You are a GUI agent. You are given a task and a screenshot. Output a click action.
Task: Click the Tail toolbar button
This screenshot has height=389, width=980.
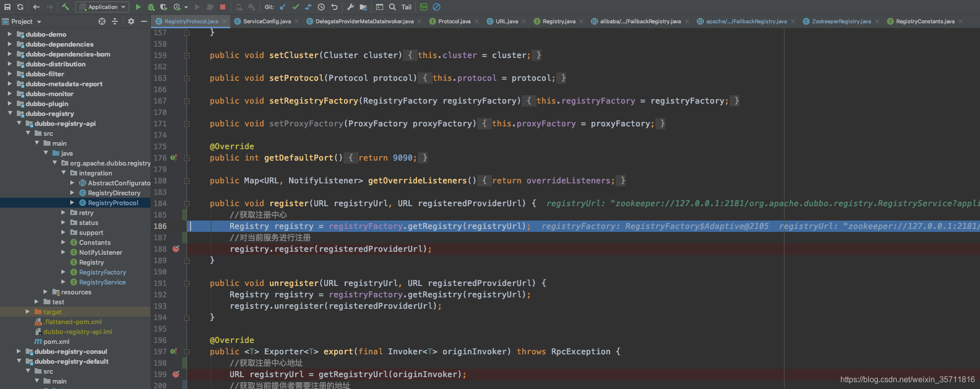[x=406, y=7]
